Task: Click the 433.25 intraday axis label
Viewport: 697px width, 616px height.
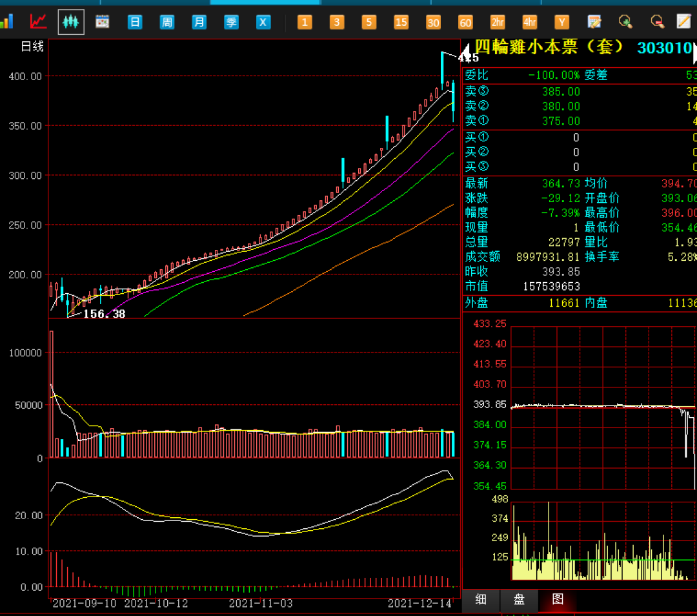Action: (x=490, y=323)
